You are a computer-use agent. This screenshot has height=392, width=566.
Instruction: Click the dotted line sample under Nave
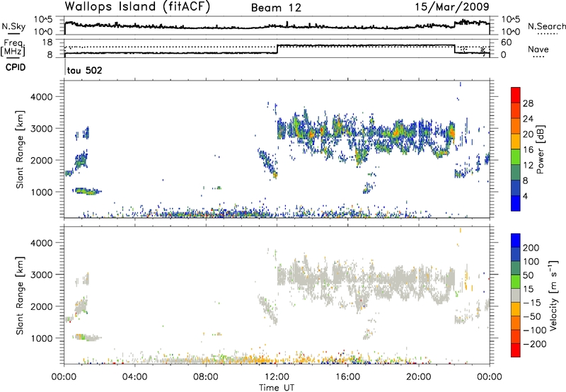(538, 57)
